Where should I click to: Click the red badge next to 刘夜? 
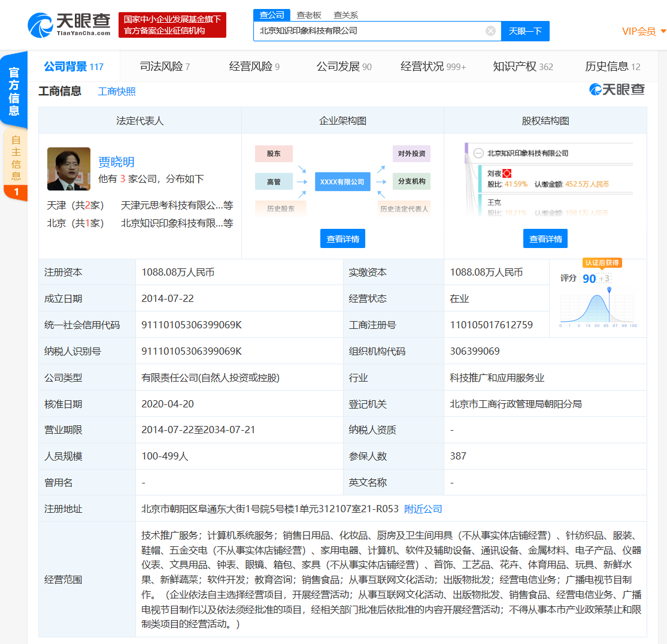(x=507, y=174)
